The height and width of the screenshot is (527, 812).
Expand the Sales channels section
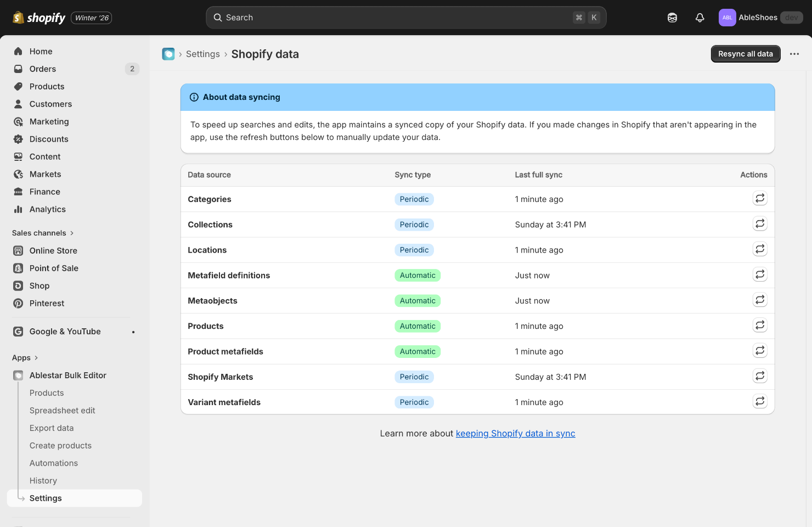(x=71, y=233)
